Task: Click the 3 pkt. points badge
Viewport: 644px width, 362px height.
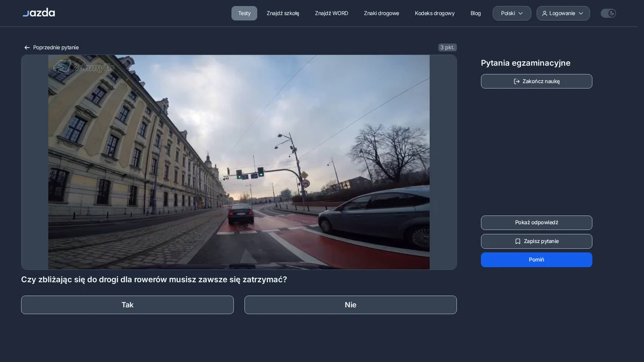Action: tap(448, 47)
